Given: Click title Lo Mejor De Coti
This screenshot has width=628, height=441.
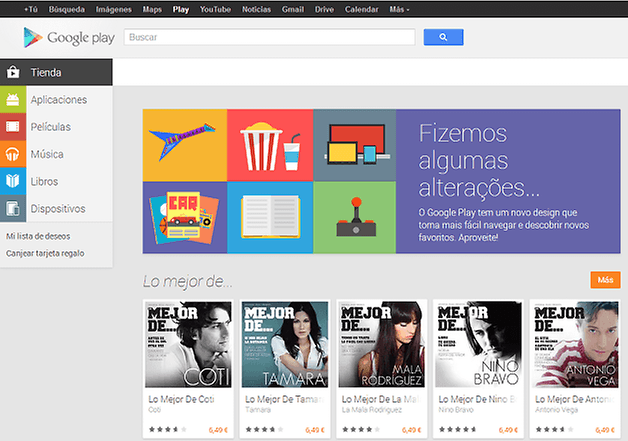Looking at the screenshot, I should pos(181,399).
